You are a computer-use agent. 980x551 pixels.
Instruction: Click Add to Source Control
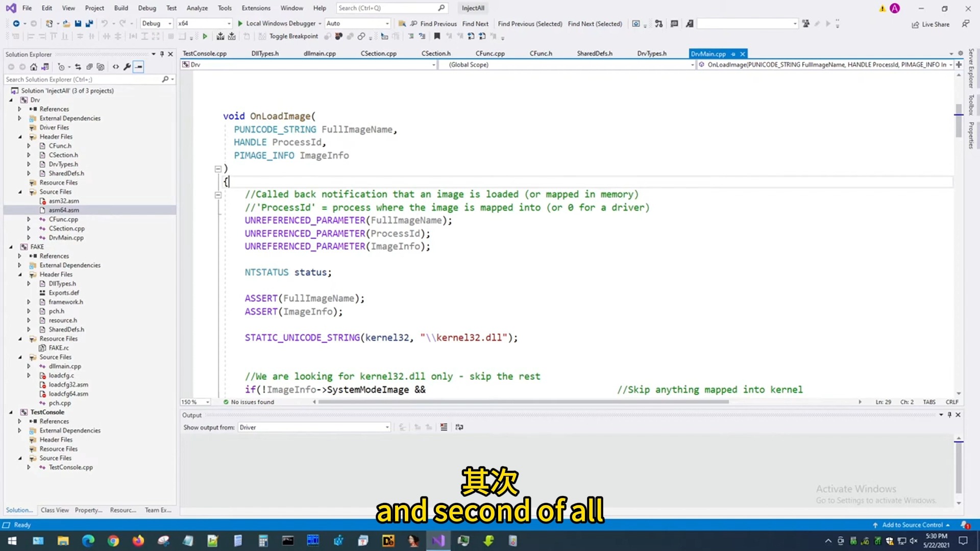[912, 525]
